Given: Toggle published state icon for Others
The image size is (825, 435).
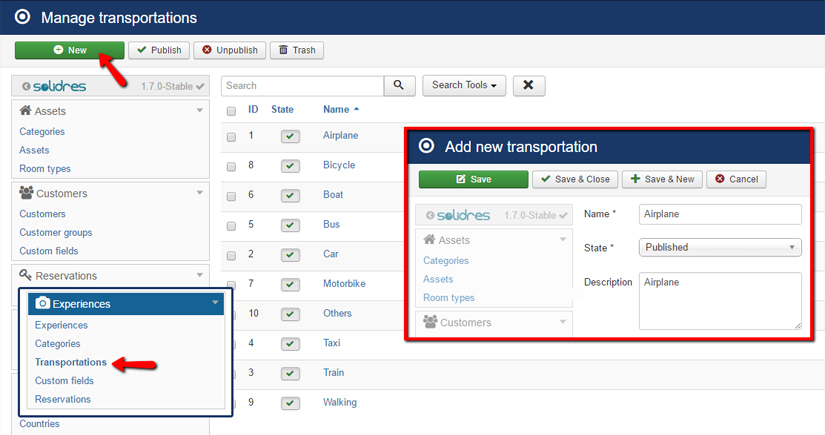Looking at the screenshot, I should [290, 315].
